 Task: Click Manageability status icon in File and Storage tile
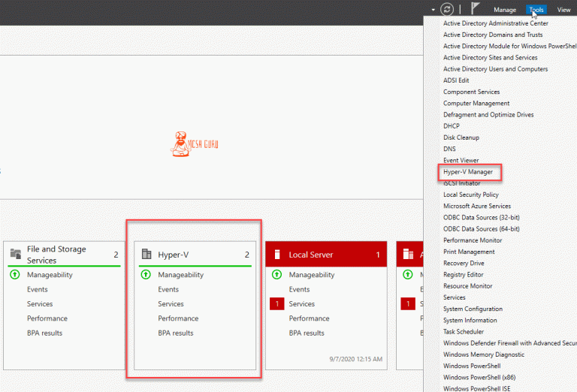click(15, 274)
